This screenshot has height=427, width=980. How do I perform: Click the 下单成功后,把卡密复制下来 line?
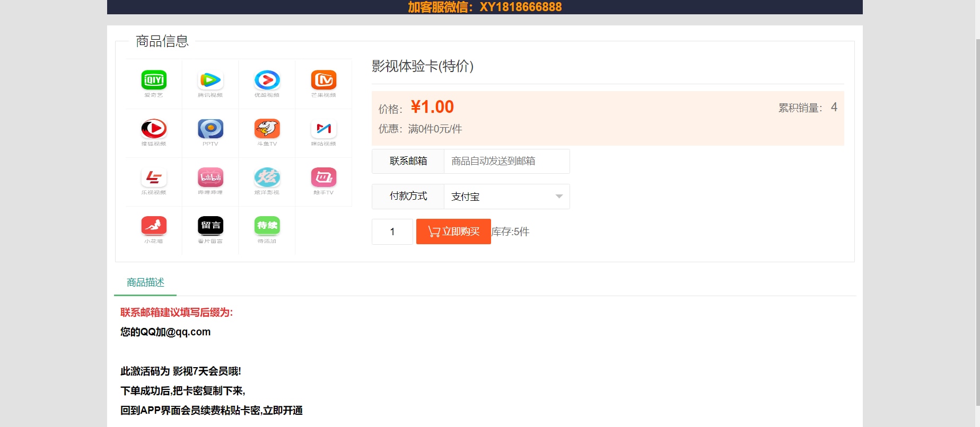(x=183, y=391)
